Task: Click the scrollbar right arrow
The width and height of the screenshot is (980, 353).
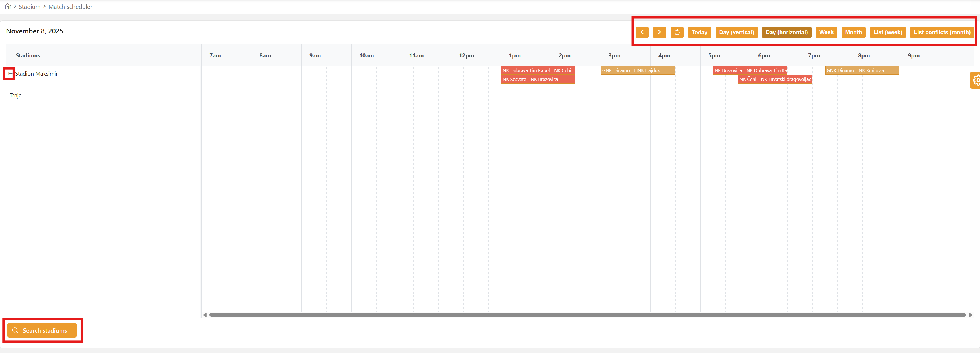Action: coord(971,315)
